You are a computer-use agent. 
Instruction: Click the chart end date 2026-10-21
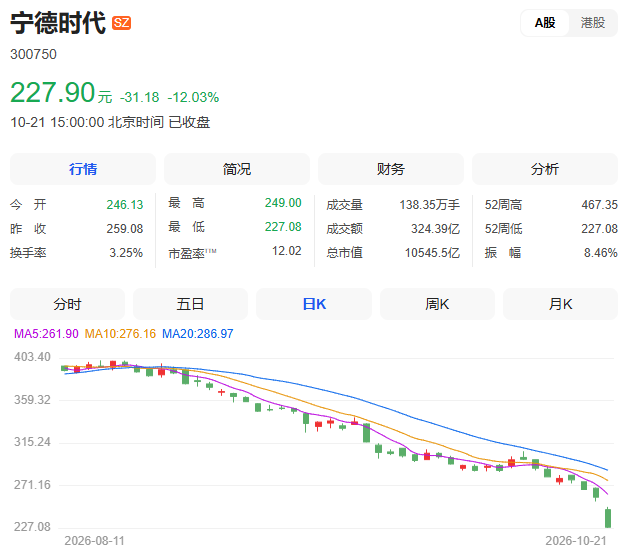576,541
